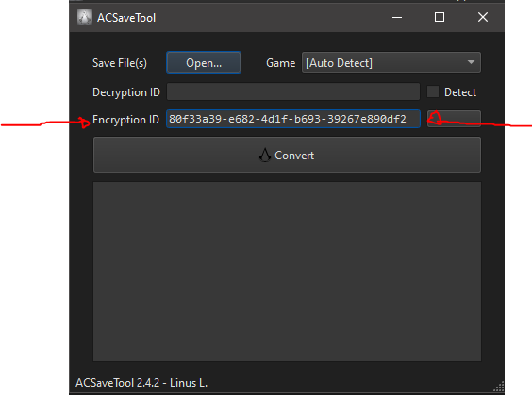532x395 pixels.
Task: Click the ACSaveTool window title text
Action: pos(126,18)
